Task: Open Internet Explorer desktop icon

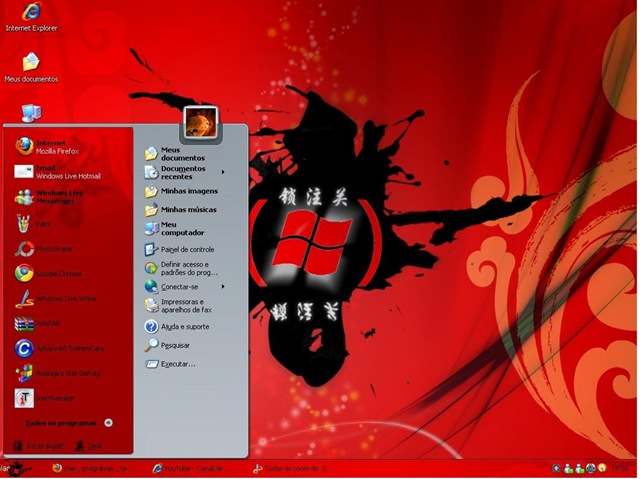Action: coord(31,17)
